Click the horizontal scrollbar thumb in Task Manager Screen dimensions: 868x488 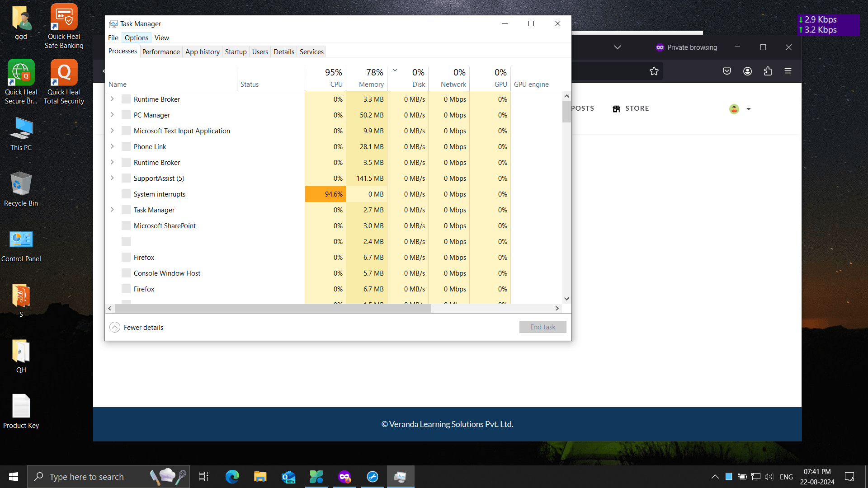(273, 308)
